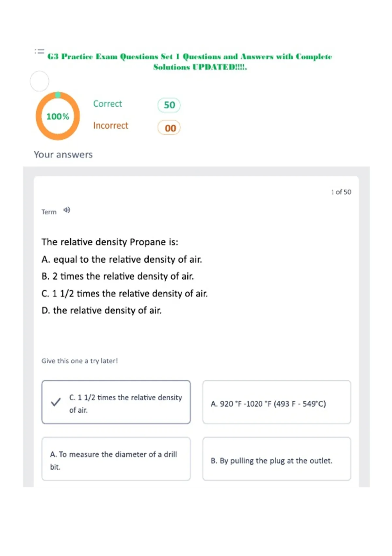Select answer A. To measure drill bit diameter
392x556 pixels.
pos(116,459)
